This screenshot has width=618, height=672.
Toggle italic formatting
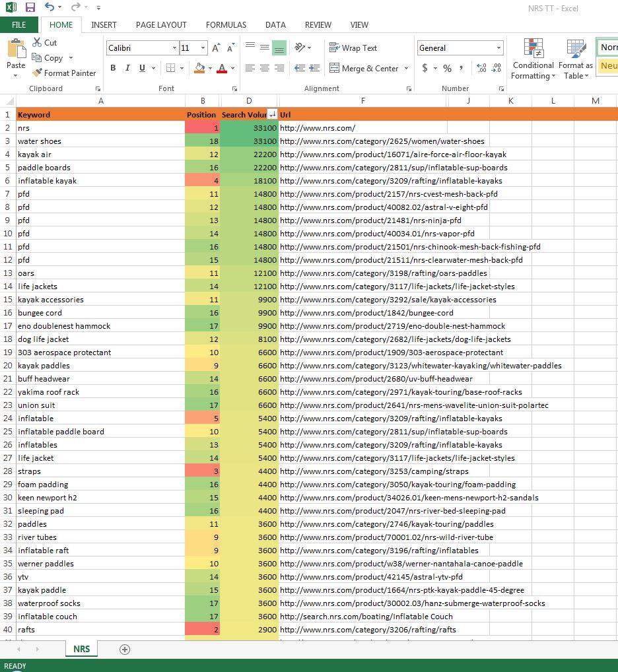point(126,68)
